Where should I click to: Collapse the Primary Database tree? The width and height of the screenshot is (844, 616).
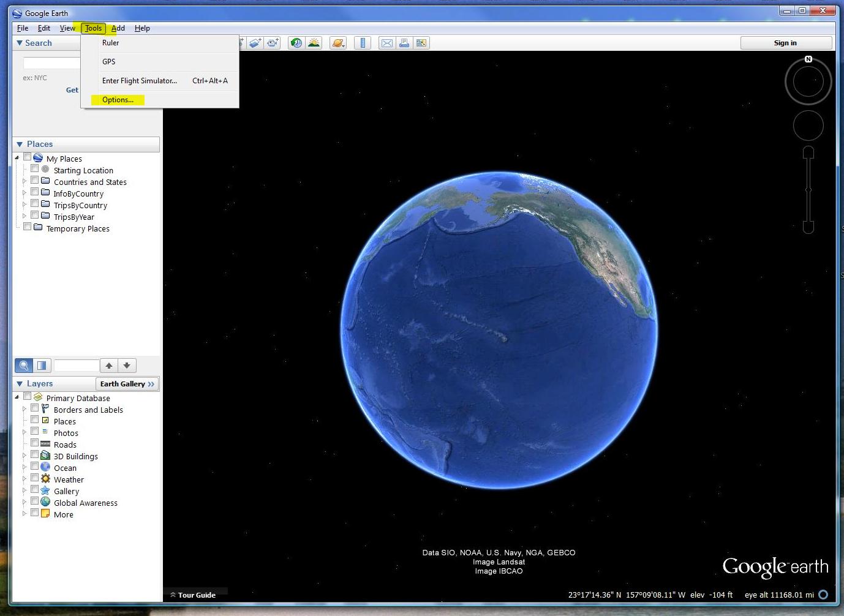pyautogui.click(x=17, y=397)
